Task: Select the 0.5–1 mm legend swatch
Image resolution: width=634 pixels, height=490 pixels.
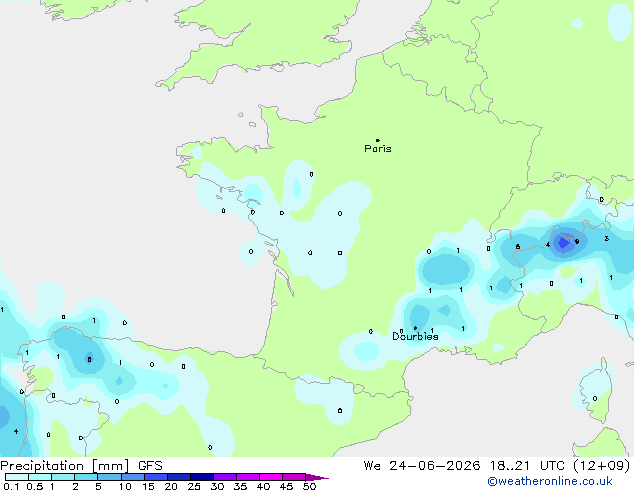Action: coord(40,477)
